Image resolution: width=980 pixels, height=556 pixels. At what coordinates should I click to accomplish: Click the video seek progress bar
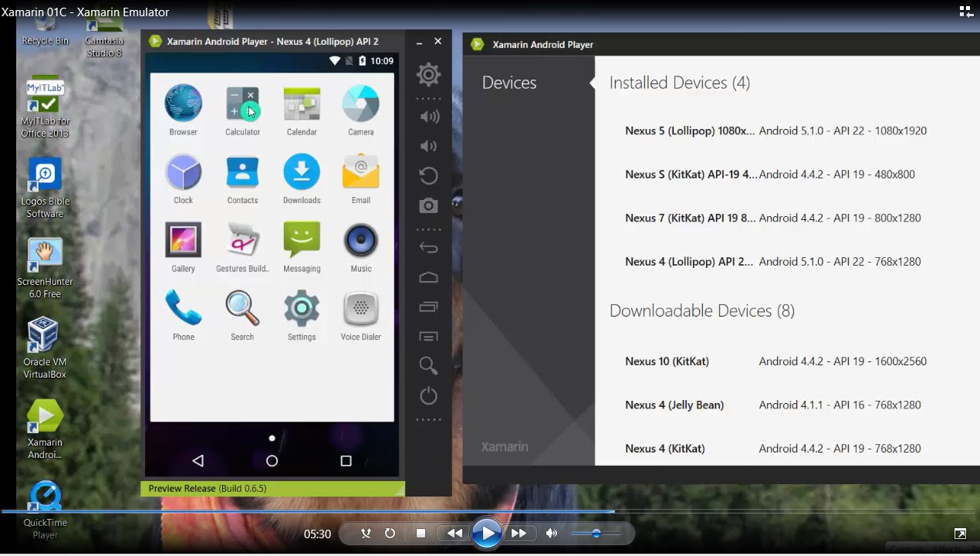coord(490,511)
